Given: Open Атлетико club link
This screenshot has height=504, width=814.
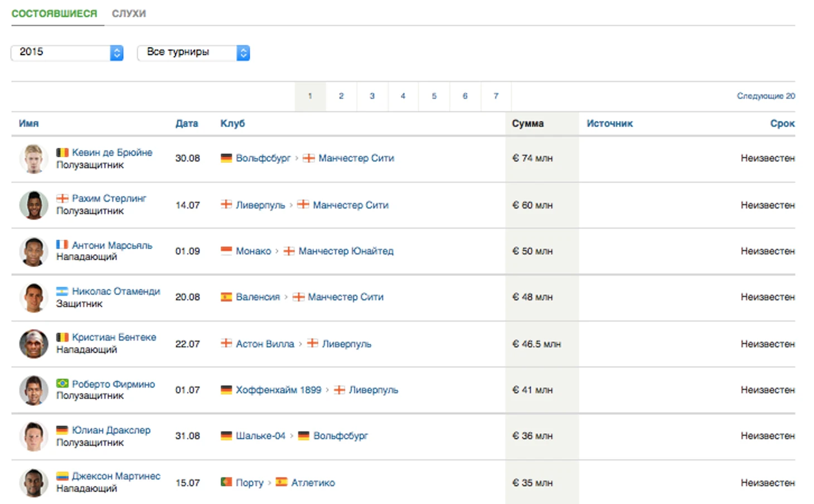Looking at the screenshot, I should click(313, 483).
